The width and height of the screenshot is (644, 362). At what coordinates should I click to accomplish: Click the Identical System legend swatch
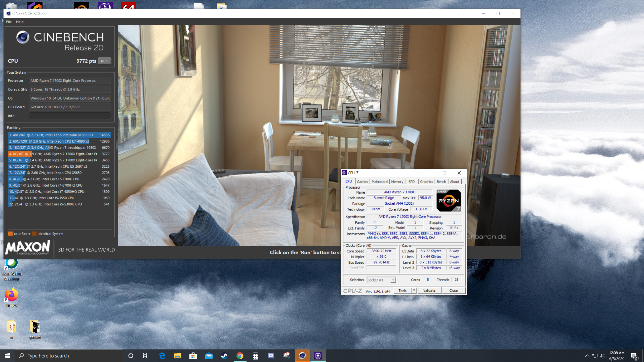tap(34, 234)
